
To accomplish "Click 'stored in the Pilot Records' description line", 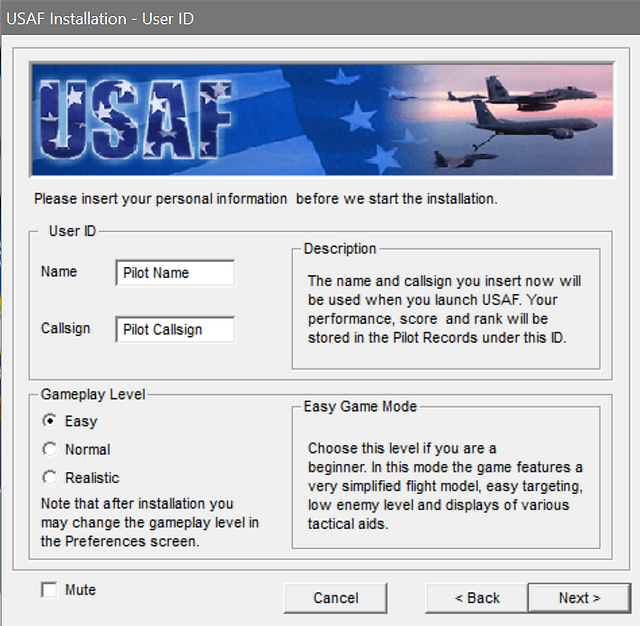I will click(x=437, y=338).
